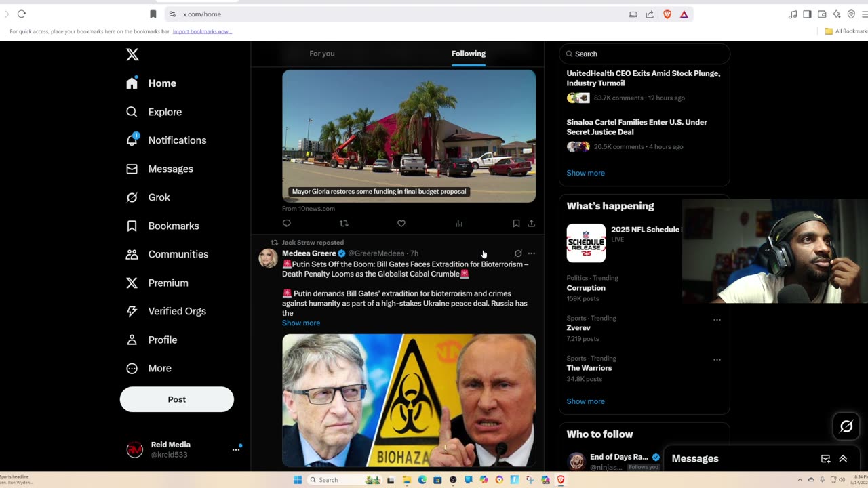
Task: Open the Bill Gates and Putin image
Action: point(409,401)
